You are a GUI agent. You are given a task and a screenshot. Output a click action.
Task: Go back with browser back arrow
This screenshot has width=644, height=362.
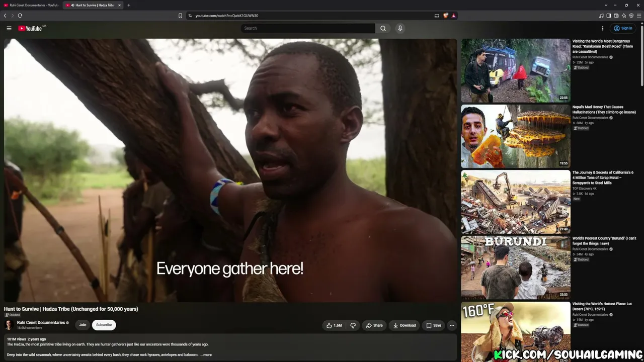pos(5,16)
